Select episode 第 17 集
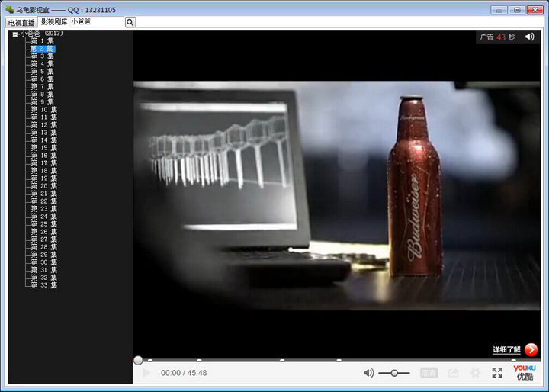 (x=43, y=163)
